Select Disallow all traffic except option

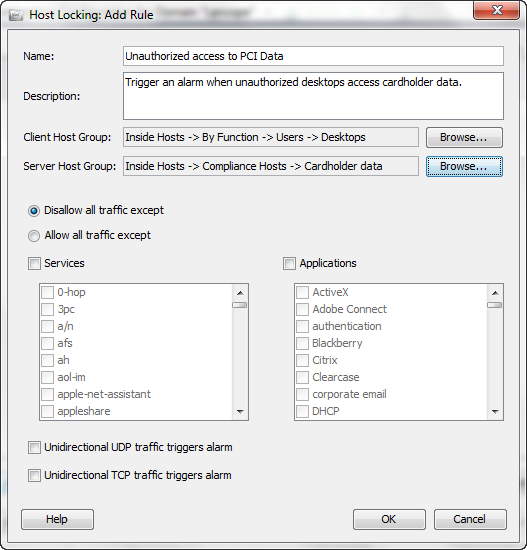click(34, 211)
